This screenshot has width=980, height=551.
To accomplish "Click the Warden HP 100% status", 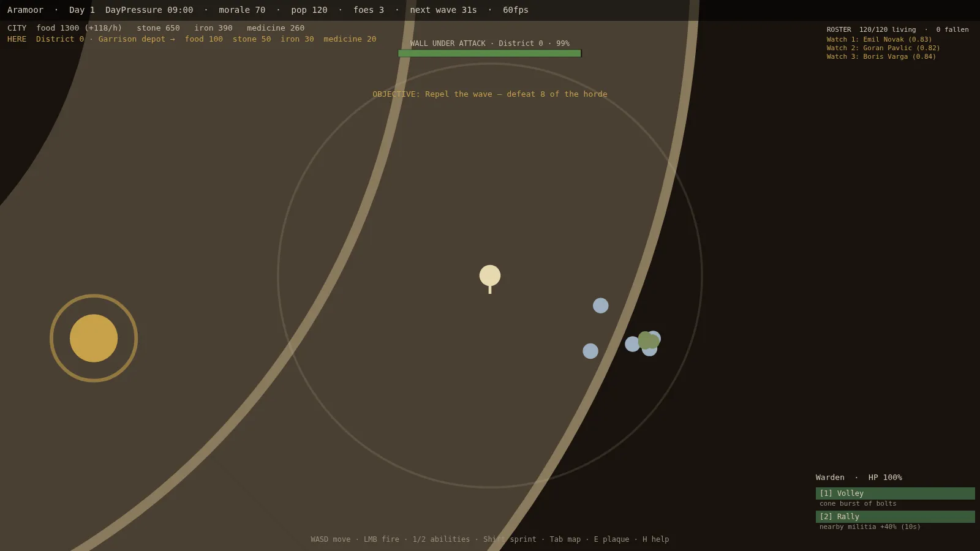I will [x=859, y=478].
